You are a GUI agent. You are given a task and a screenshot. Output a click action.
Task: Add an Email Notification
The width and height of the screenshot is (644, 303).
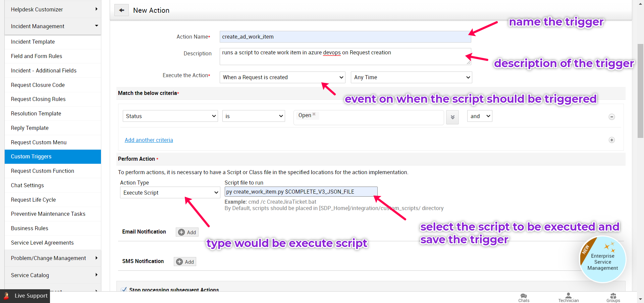[x=187, y=232]
